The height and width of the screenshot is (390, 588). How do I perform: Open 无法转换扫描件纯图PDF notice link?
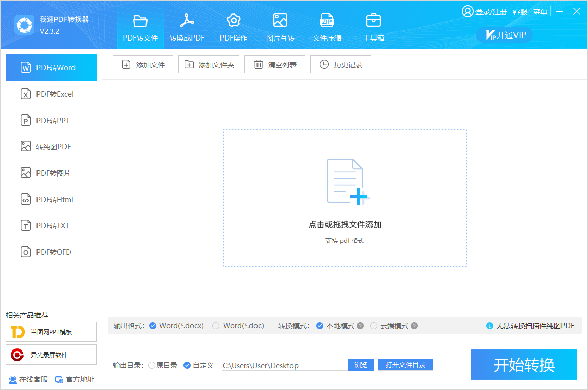click(x=535, y=326)
